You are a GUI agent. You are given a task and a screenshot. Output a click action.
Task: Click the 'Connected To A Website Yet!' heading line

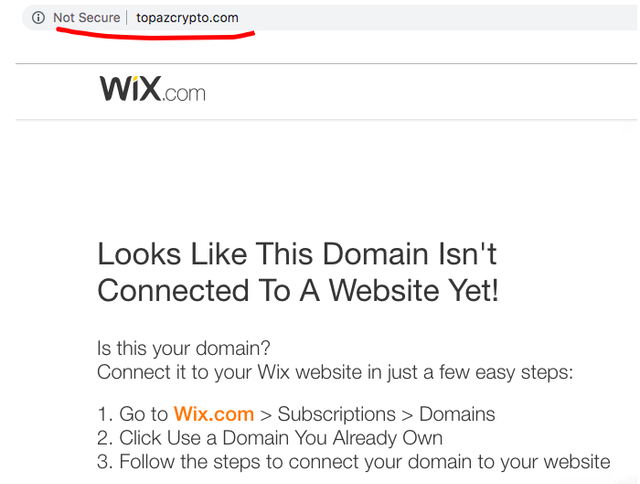(298, 290)
